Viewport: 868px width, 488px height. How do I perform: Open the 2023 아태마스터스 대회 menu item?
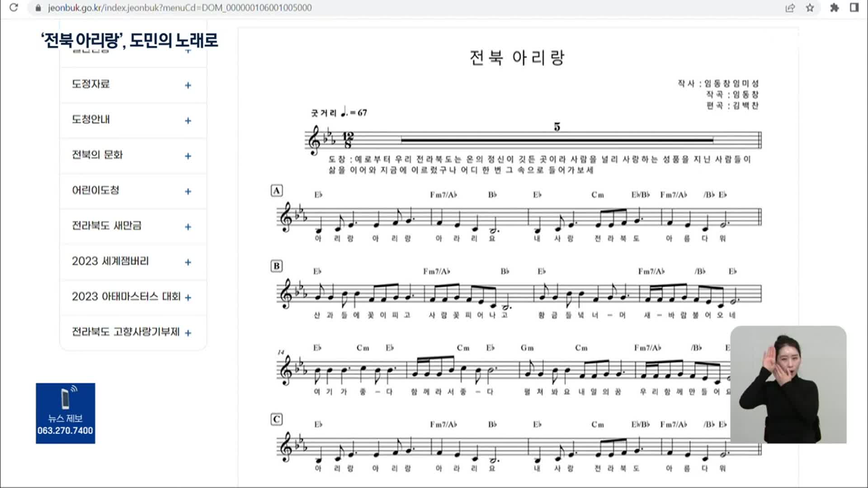(x=126, y=296)
